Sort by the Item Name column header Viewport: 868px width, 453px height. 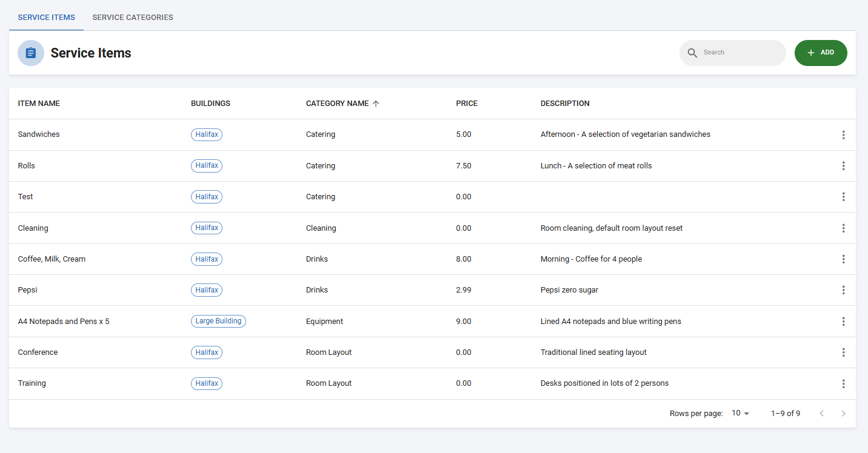pyautogui.click(x=39, y=104)
